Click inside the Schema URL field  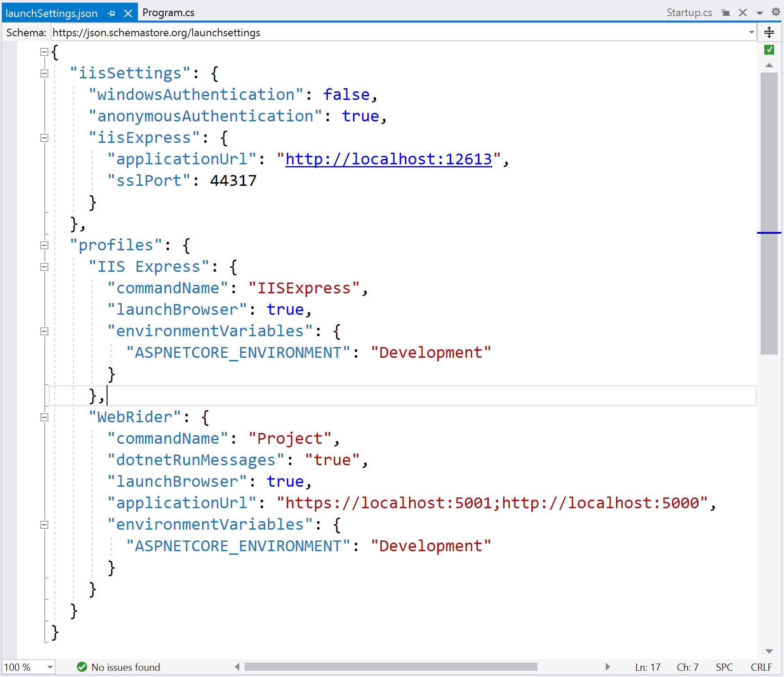click(179, 32)
